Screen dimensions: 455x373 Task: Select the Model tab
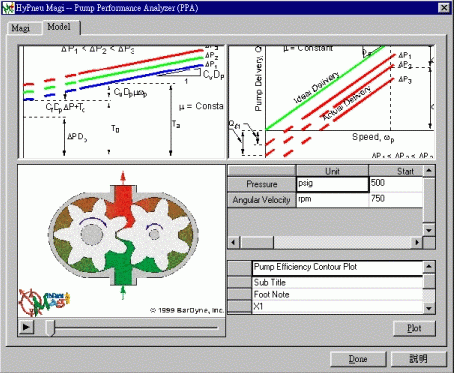59,27
